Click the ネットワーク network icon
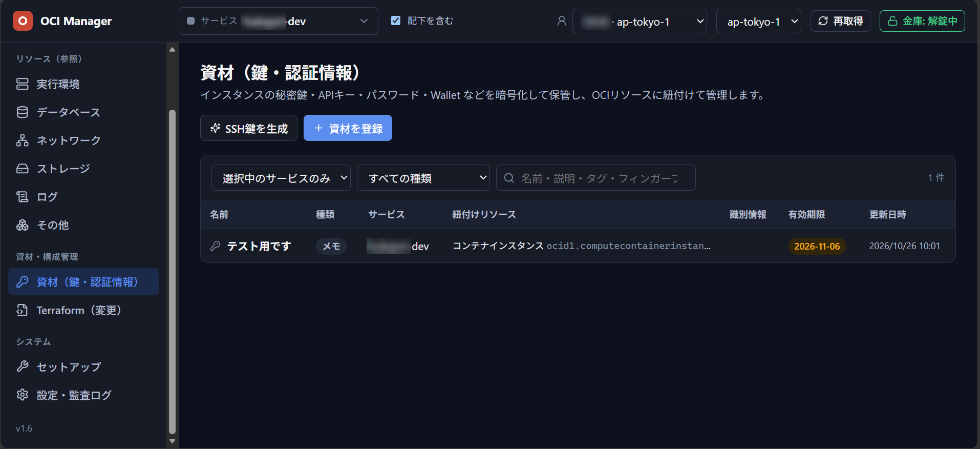980x449 pixels. 23,140
